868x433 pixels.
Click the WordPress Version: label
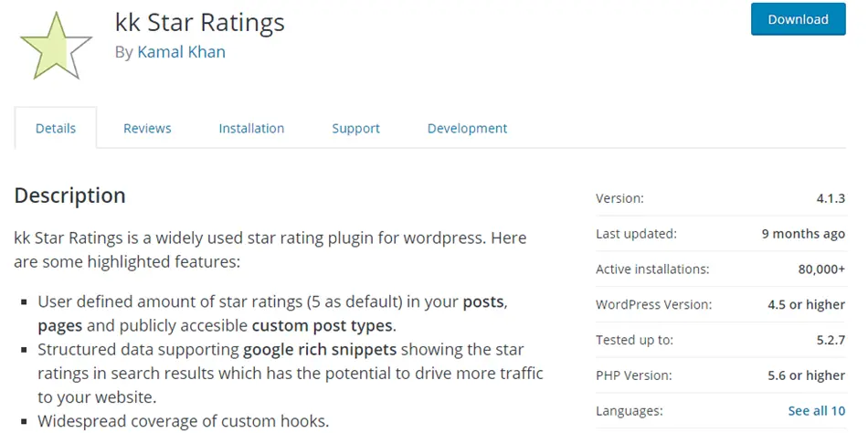(x=654, y=304)
